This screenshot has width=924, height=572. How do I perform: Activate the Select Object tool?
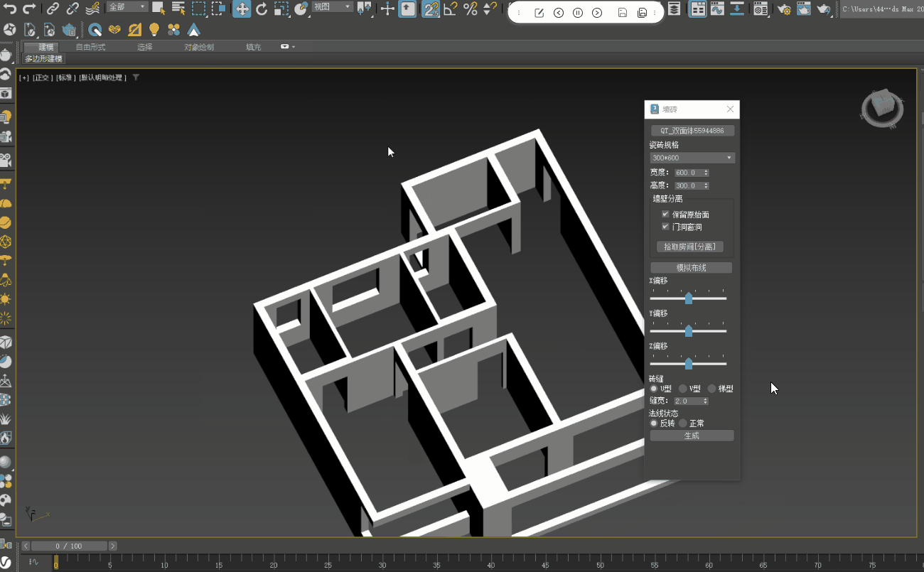click(x=159, y=9)
